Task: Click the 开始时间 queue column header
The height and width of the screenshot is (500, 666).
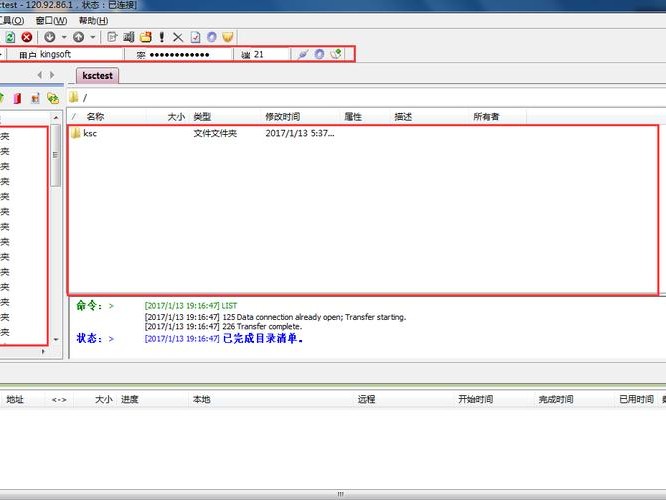Action: point(475,399)
